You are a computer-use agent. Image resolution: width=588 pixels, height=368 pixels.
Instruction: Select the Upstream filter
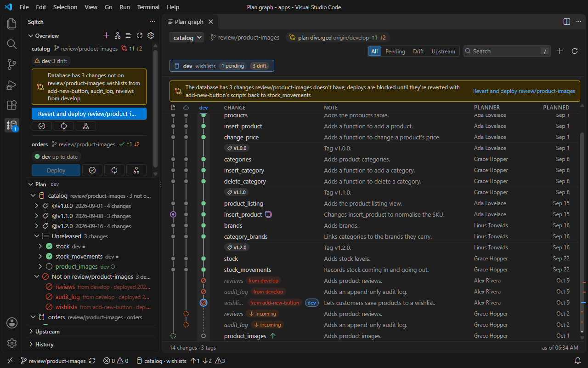(x=443, y=52)
